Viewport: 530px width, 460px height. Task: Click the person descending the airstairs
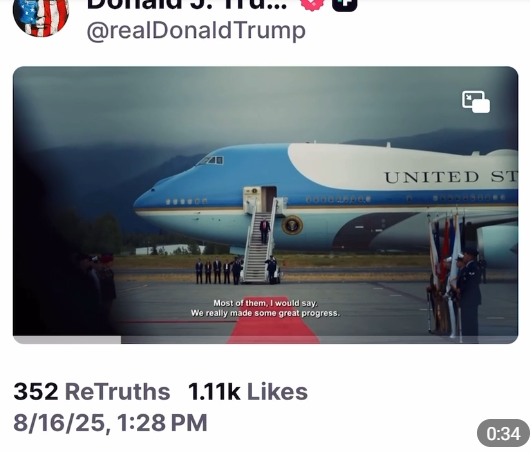(x=265, y=231)
